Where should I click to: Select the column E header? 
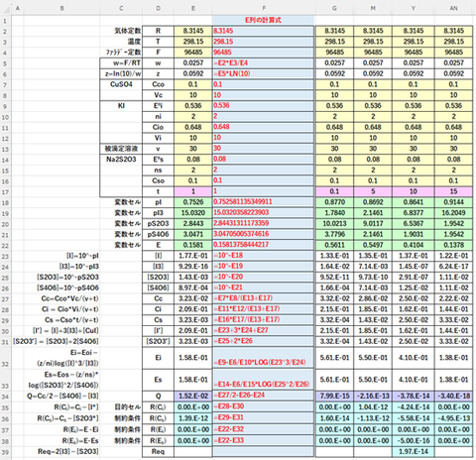click(193, 8)
